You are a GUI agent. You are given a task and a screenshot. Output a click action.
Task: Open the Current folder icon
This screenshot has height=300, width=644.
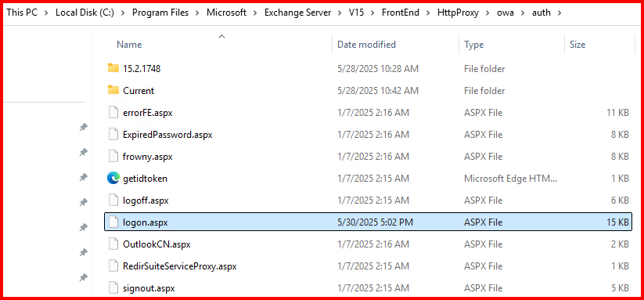113,90
